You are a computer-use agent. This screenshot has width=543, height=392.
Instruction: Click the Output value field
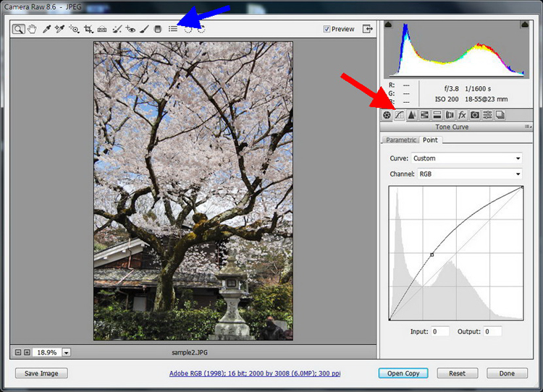[x=492, y=331]
